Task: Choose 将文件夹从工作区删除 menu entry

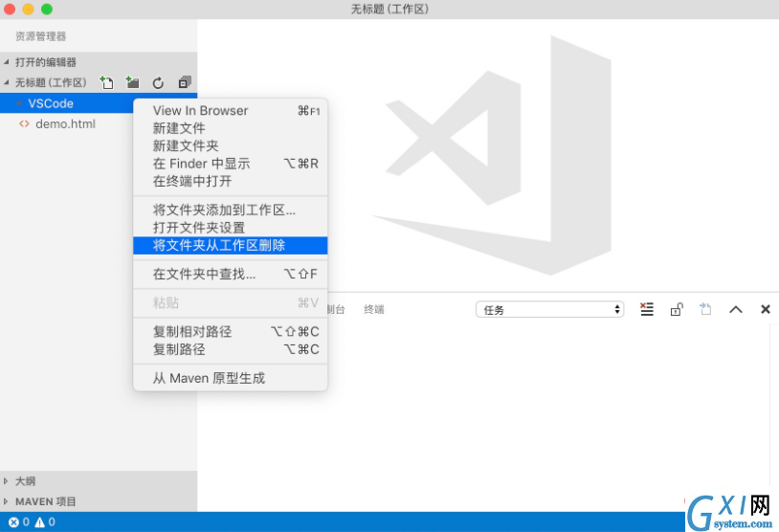Action: (x=230, y=245)
